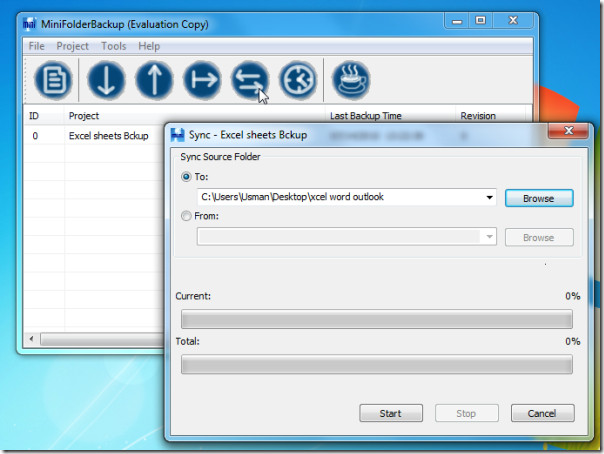Click the new project document icon
This screenshot has height=454, width=604.
(53, 80)
